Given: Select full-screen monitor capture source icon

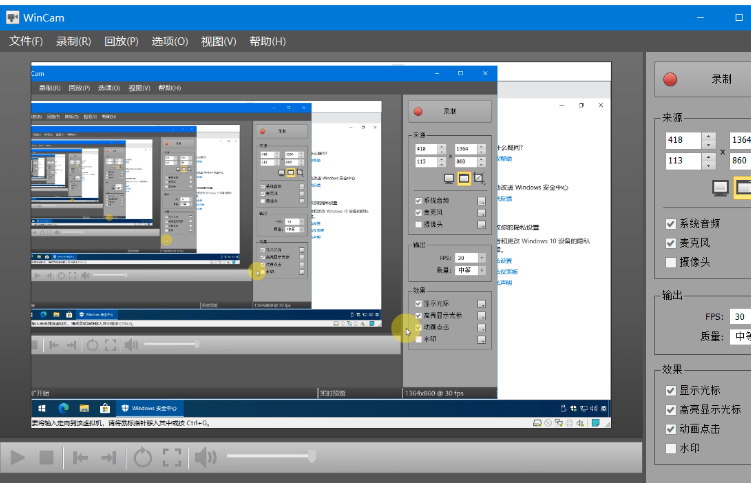Looking at the screenshot, I should [x=720, y=187].
